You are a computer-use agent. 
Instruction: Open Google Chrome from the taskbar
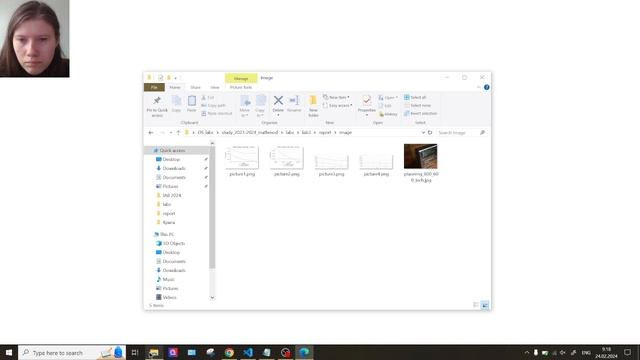click(229, 353)
